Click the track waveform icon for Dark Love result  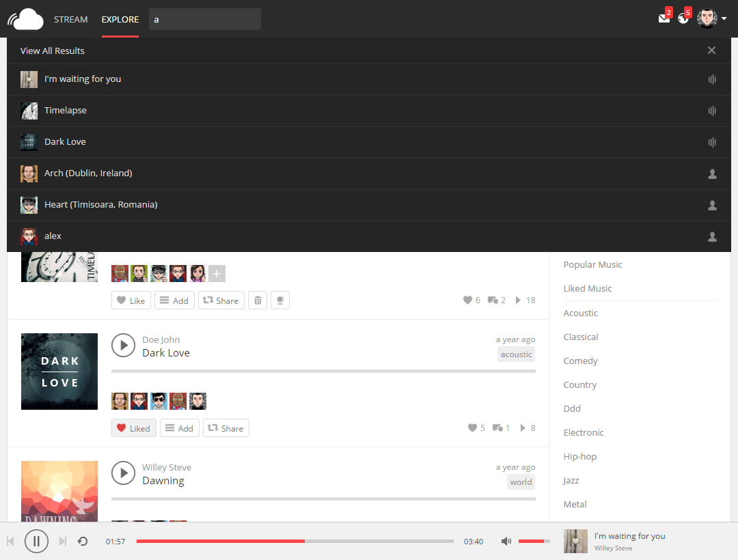coord(712,142)
